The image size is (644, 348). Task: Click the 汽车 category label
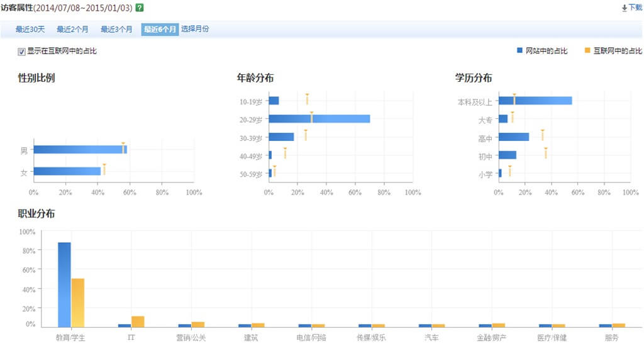(x=431, y=338)
